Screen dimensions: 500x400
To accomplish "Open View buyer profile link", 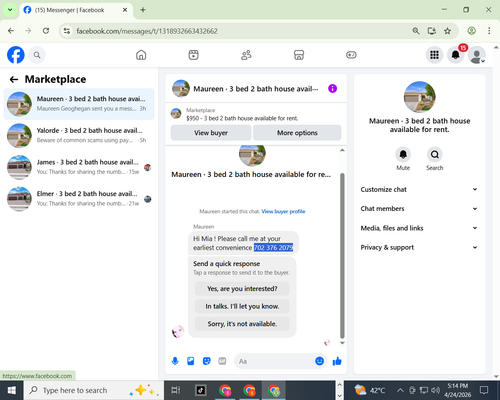I will click(x=283, y=211).
